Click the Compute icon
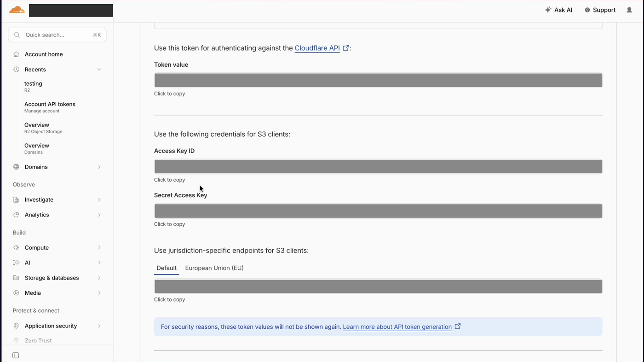644x362 pixels. (16, 247)
